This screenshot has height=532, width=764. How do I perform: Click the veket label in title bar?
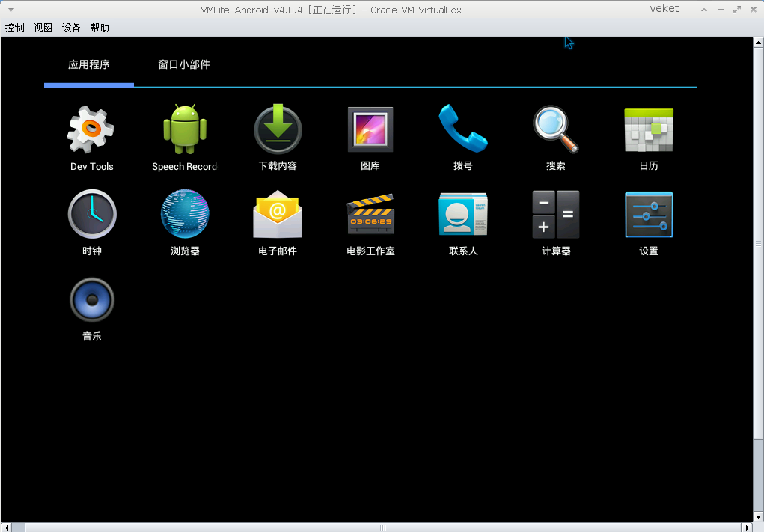[664, 8]
